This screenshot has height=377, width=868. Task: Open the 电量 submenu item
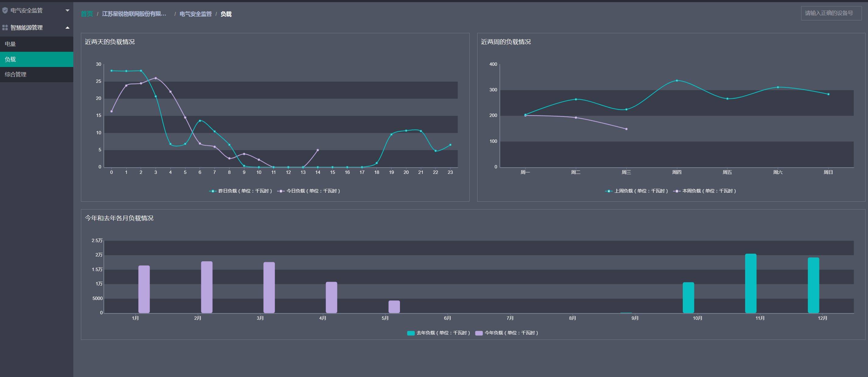point(36,44)
